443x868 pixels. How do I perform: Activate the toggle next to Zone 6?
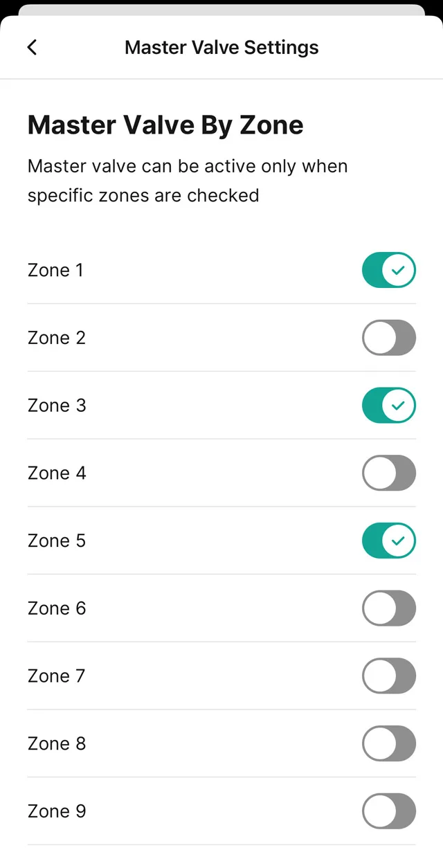388,608
